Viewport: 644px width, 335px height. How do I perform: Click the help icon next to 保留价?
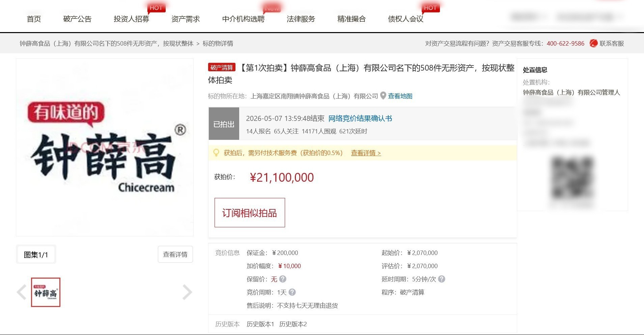(x=283, y=279)
